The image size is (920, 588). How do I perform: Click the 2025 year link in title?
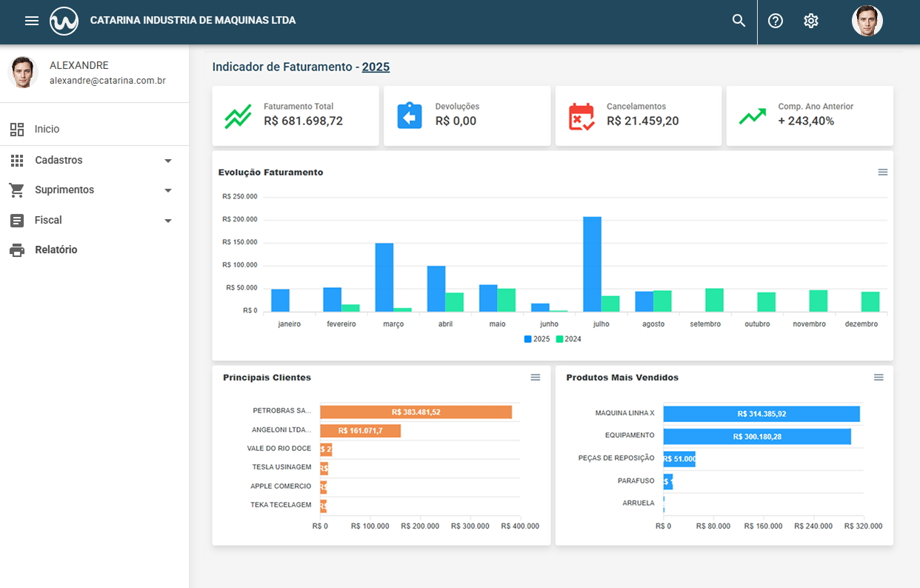pyautogui.click(x=376, y=67)
